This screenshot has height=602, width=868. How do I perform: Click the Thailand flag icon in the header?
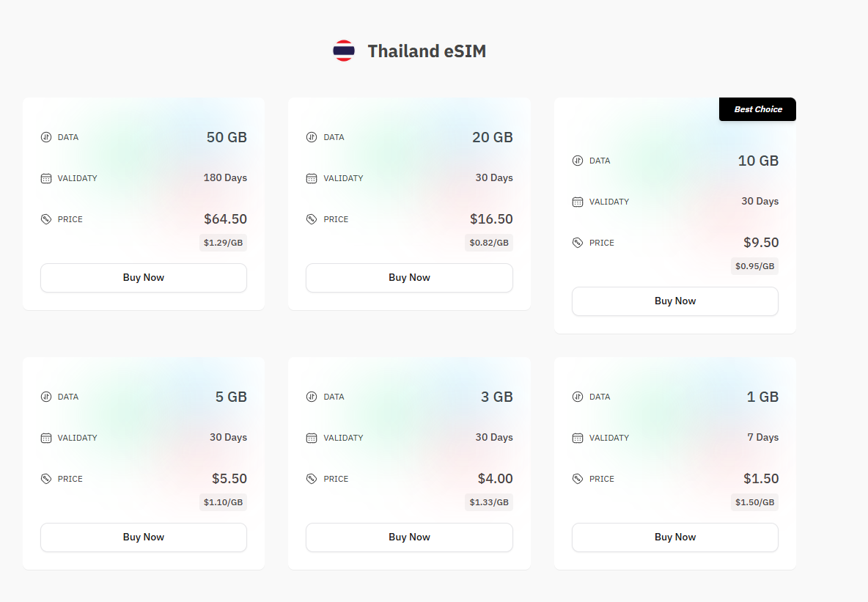pos(342,51)
